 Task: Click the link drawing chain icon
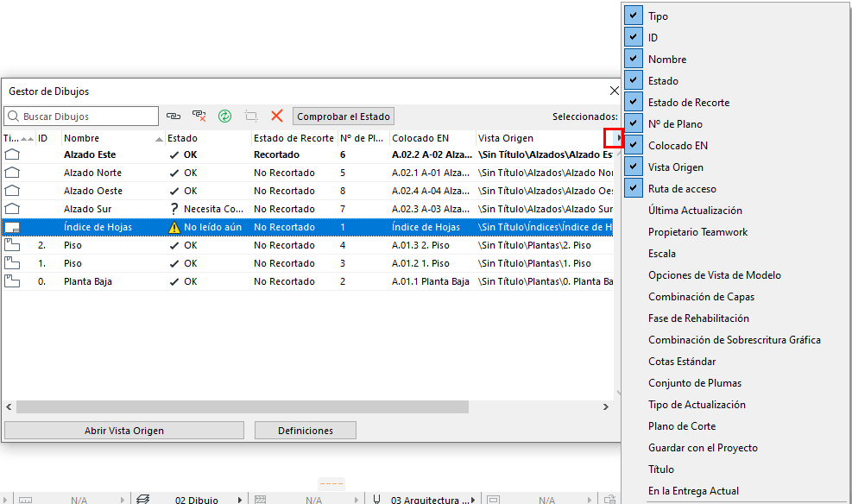[174, 116]
